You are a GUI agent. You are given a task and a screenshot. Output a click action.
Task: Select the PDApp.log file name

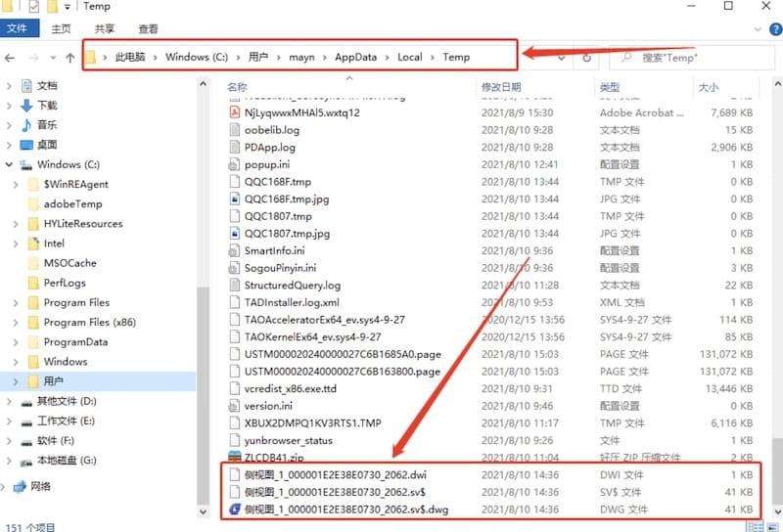click(270, 148)
